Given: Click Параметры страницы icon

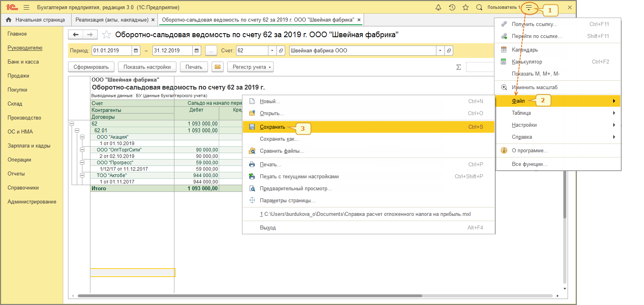Looking at the screenshot, I should point(252,200).
